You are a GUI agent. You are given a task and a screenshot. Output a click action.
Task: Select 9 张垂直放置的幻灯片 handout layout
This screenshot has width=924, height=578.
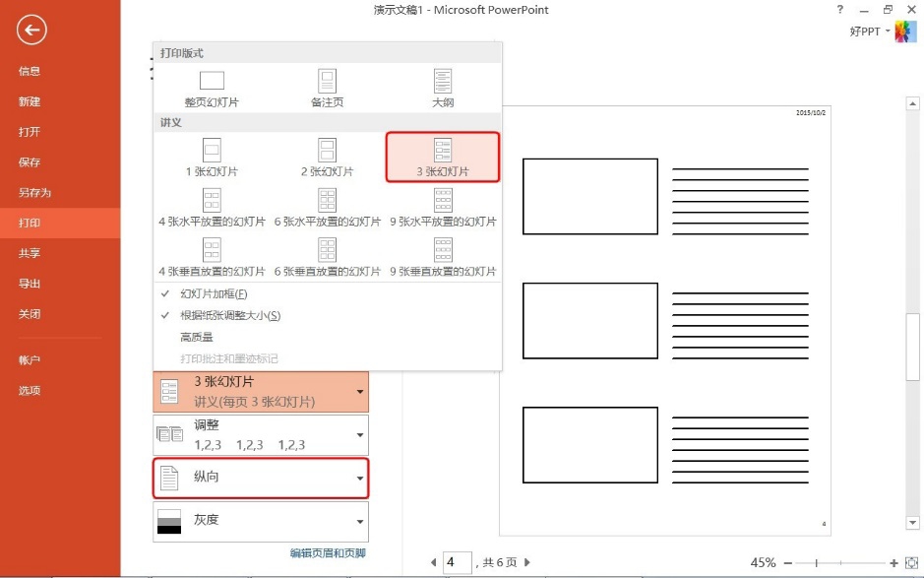pyautogui.click(x=443, y=256)
